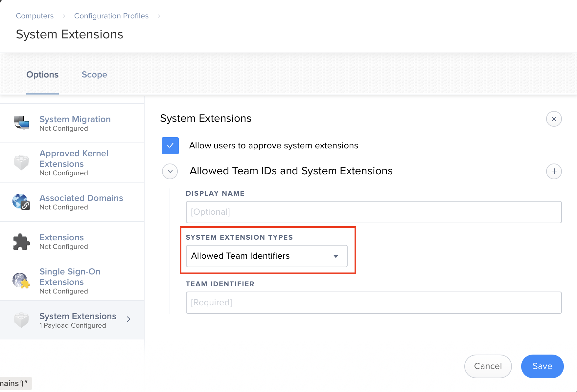
Task: Save the configuration profile
Action: coord(542,366)
